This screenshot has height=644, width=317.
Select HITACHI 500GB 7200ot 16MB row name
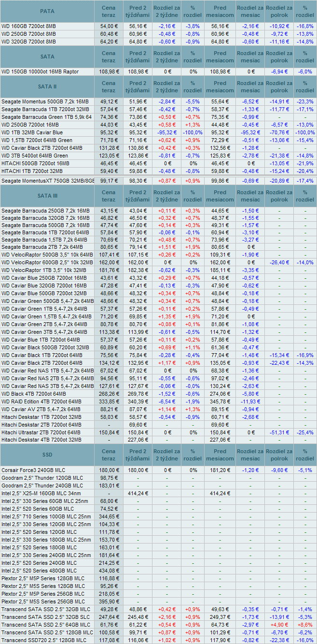[x=36, y=163]
